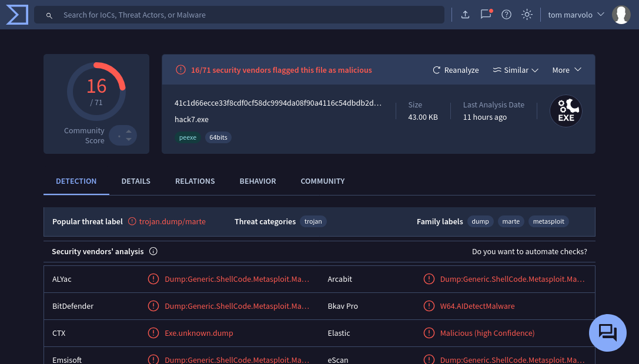Image resolution: width=639 pixels, height=364 pixels.
Task: Click the W64.AIDetectMalware result
Action: coord(477,306)
